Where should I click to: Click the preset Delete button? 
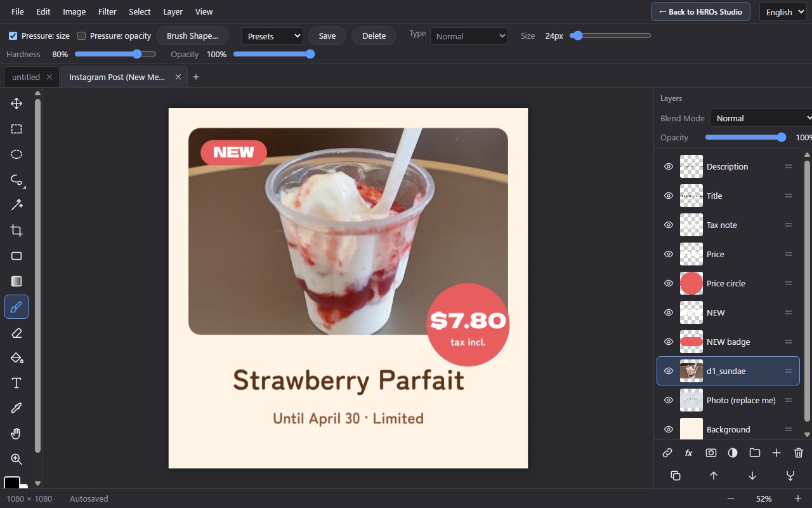374,36
